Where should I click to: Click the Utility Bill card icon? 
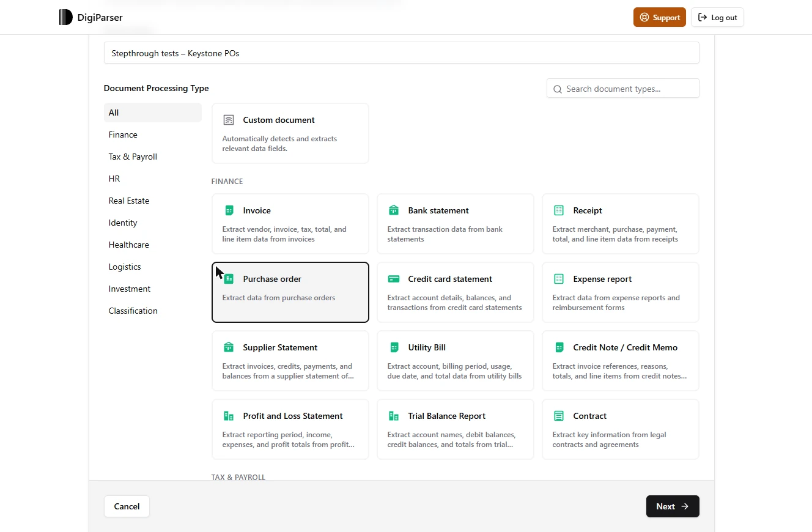point(394,347)
